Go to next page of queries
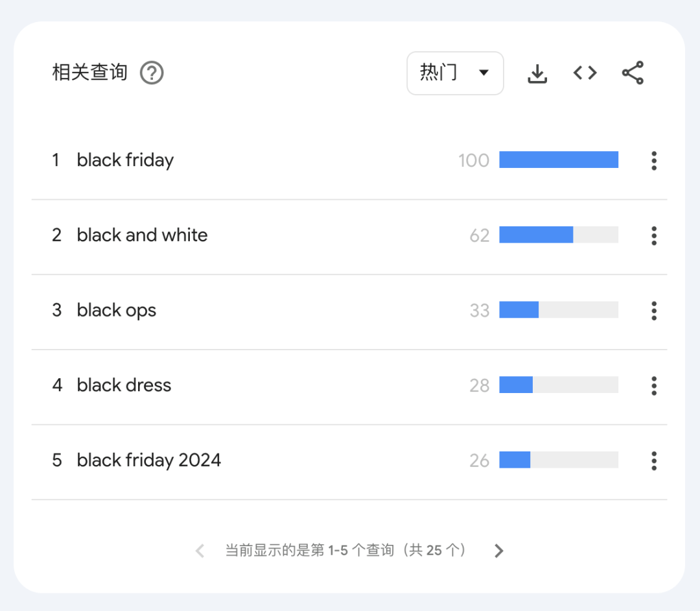700x611 pixels. [498, 551]
